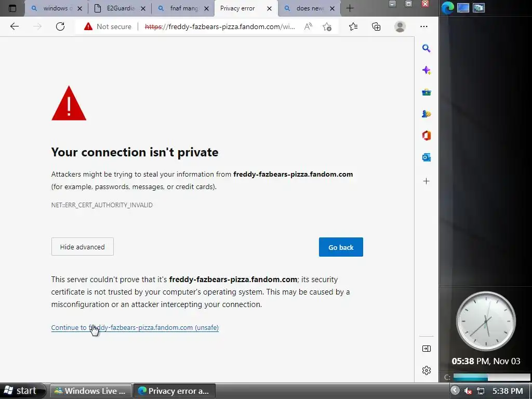Open the Collections icon
Image resolution: width=532 pixels, height=399 pixels.
point(376,26)
